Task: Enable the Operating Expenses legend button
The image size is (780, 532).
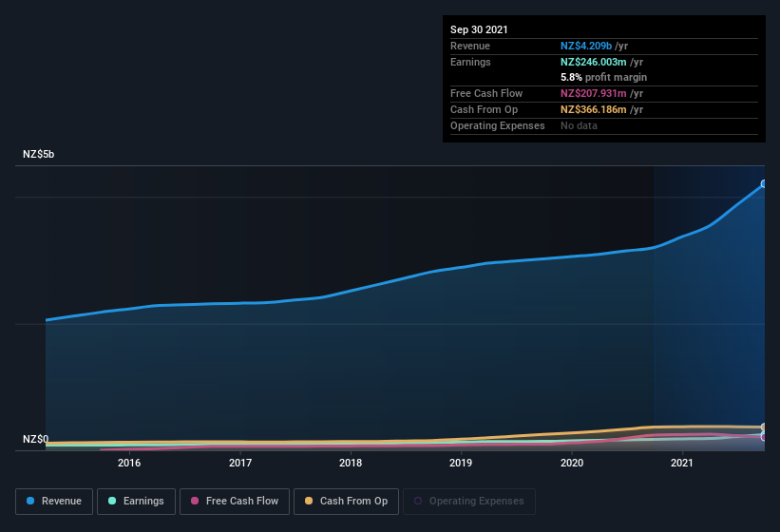Action: point(469,502)
